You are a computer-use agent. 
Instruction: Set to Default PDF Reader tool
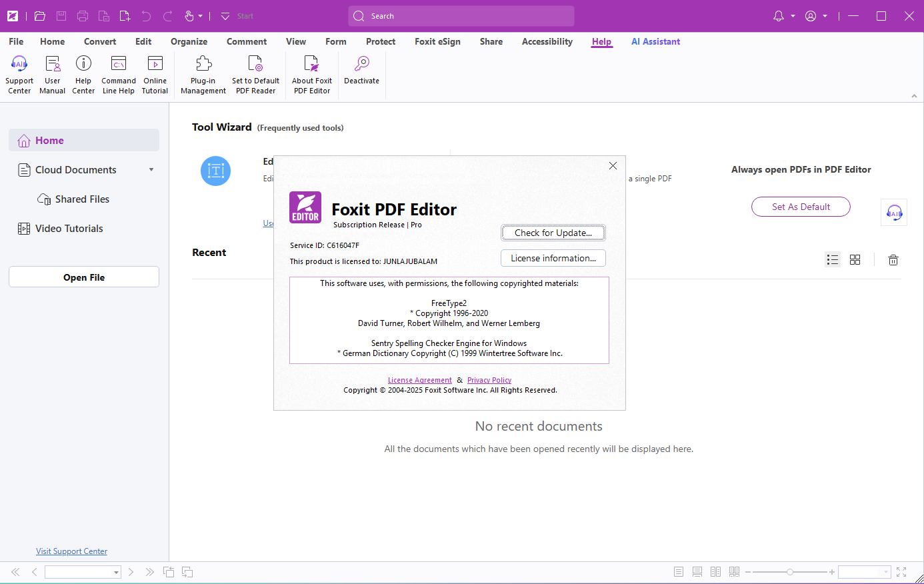pos(255,75)
